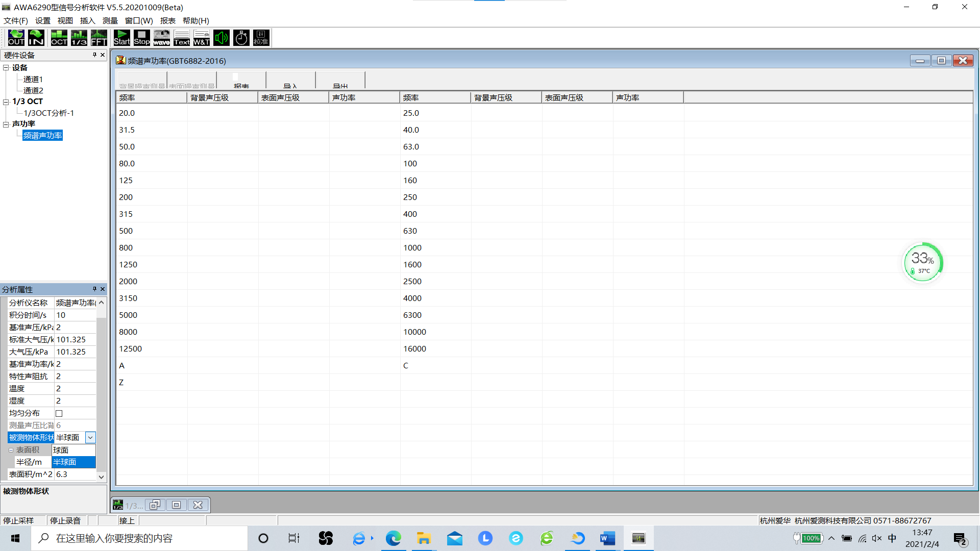Click the stopwatch timer toolbar icon

(x=241, y=38)
